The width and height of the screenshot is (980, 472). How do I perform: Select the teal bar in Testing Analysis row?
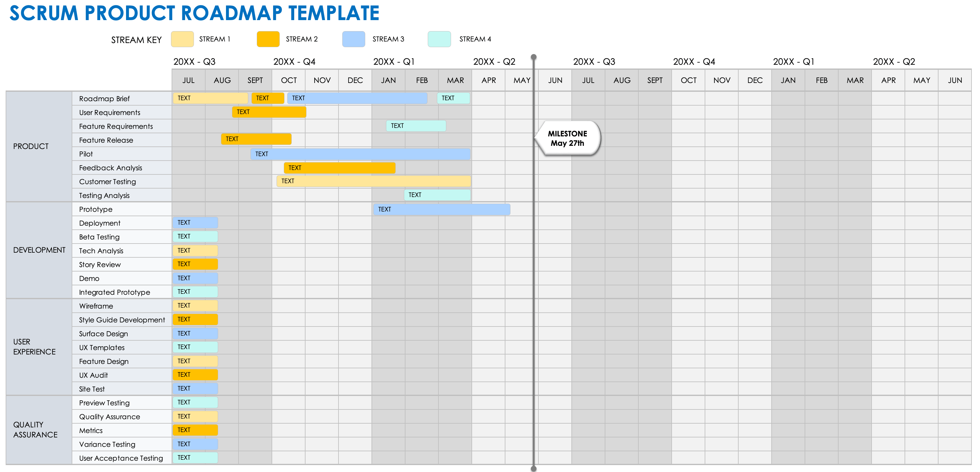tap(437, 195)
